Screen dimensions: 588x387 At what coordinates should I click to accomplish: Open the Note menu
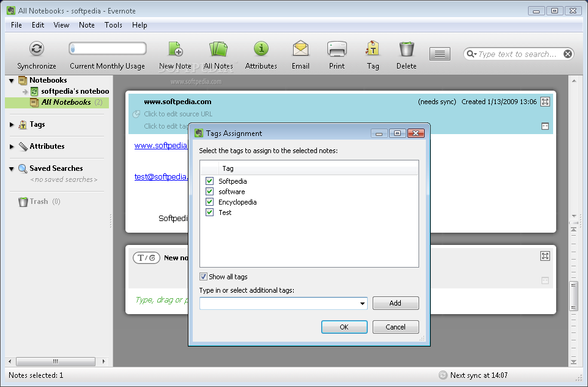(87, 25)
